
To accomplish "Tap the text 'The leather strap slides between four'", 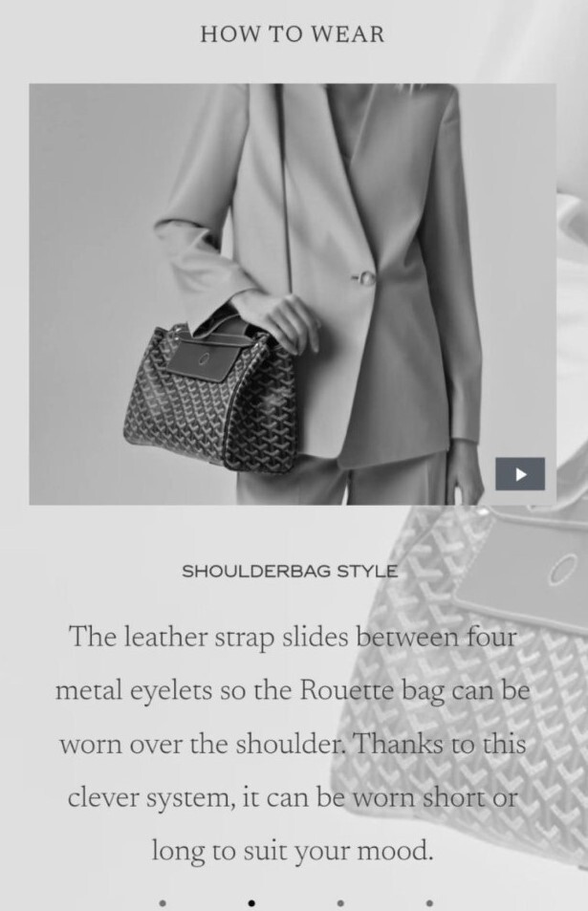I will tap(293, 638).
